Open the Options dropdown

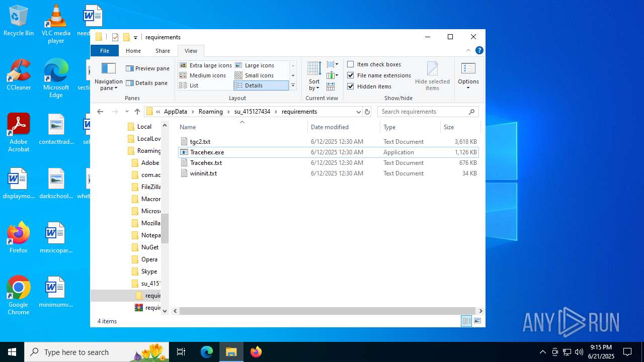[468, 76]
